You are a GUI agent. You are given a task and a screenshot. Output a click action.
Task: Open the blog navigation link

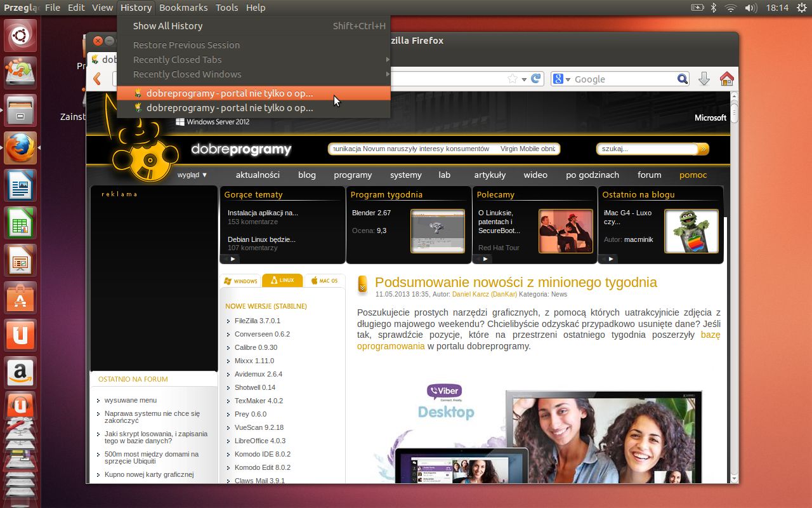tap(306, 175)
